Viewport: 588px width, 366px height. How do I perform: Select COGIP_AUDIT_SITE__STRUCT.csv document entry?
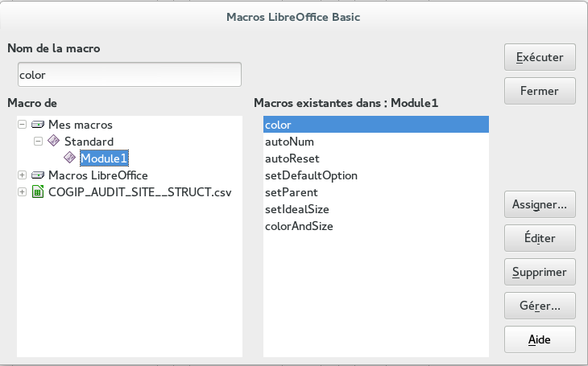(140, 191)
